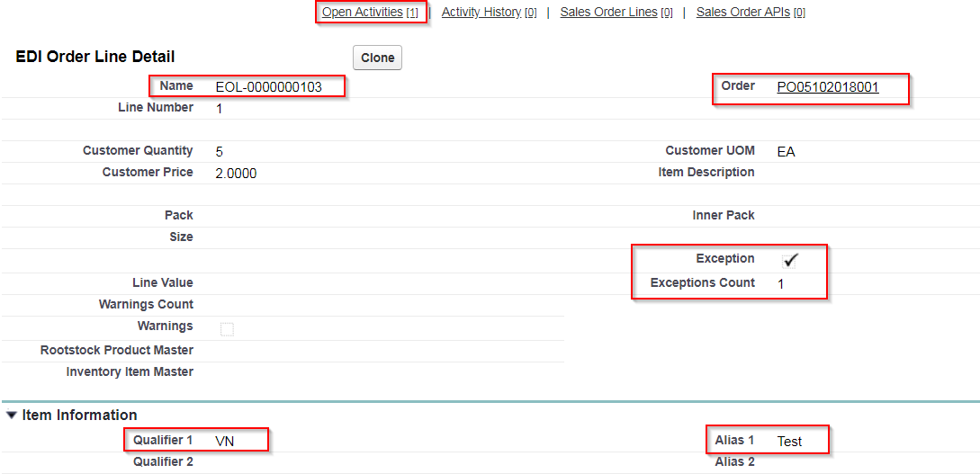980x474 pixels.
Task: Toggle the Exception checkbox
Action: [x=789, y=261]
